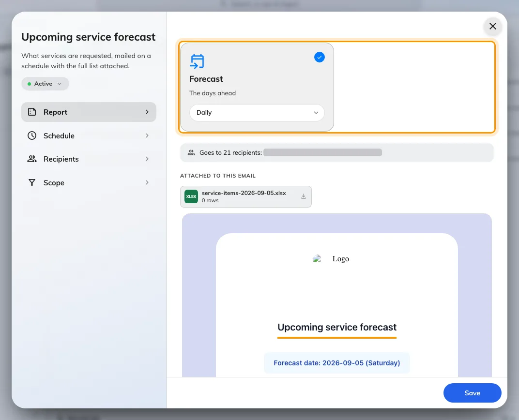519x420 pixels.
Task: Open the Active status dropdown
Action: (45, 84)
